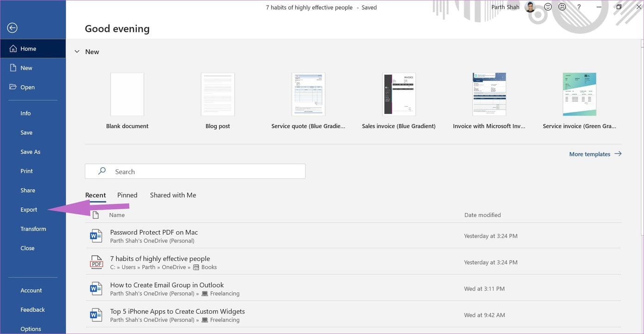This screenshot has height=334, width=644.
Task: Click PDF icon beside 7 habits file
Action: tap(96, 262)
